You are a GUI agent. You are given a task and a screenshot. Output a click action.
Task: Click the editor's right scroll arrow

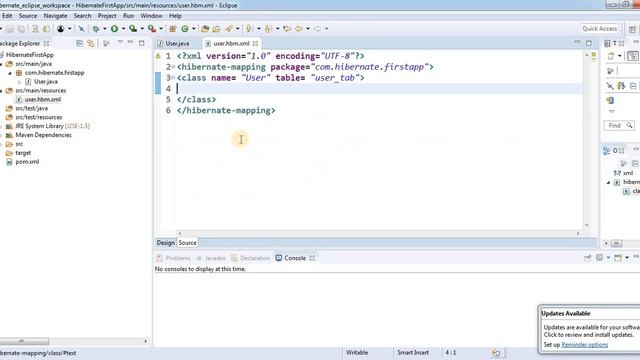(x=578, y=233)
